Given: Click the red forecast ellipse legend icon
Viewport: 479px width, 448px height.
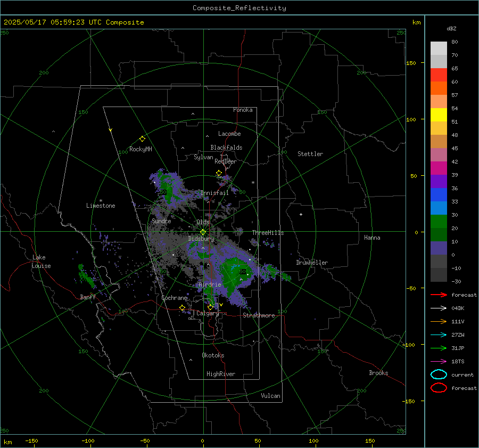Looking at the screenshot, I should tap(439, 388).
